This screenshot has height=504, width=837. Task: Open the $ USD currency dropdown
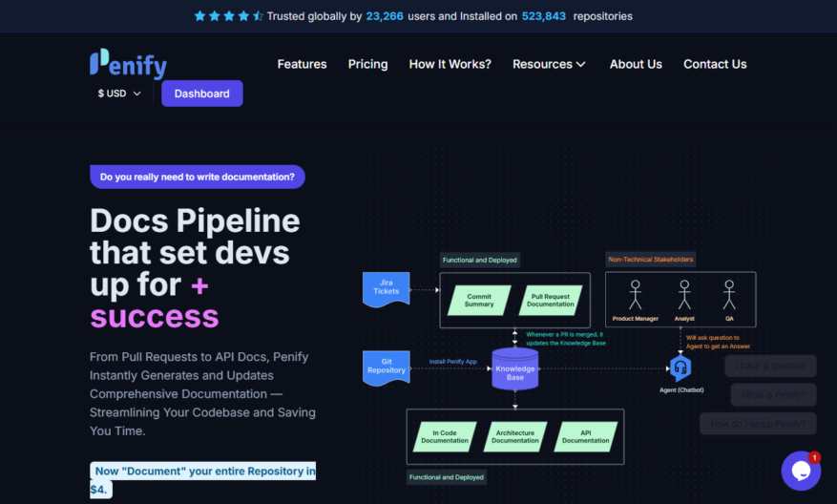[x=119, y=94]
